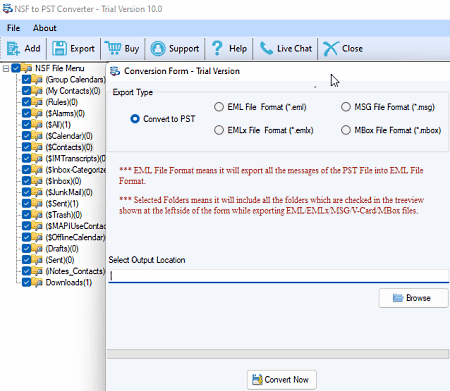Image resolution: width=450 pixels, height=391 pixels.
Task: Select the ($MAPIUseContacts) tree item
Action: click(x=75, y=226)
